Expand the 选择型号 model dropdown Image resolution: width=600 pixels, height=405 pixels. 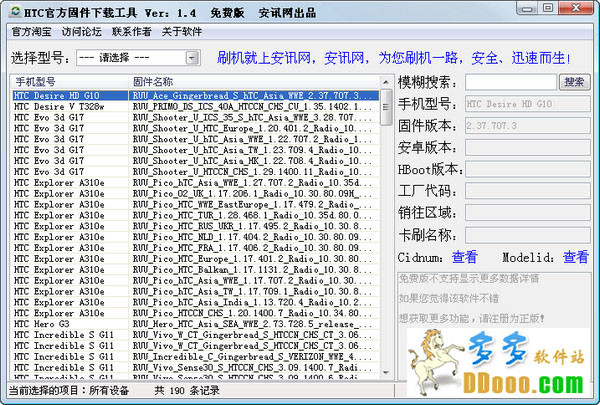click(x=192, y=58)
